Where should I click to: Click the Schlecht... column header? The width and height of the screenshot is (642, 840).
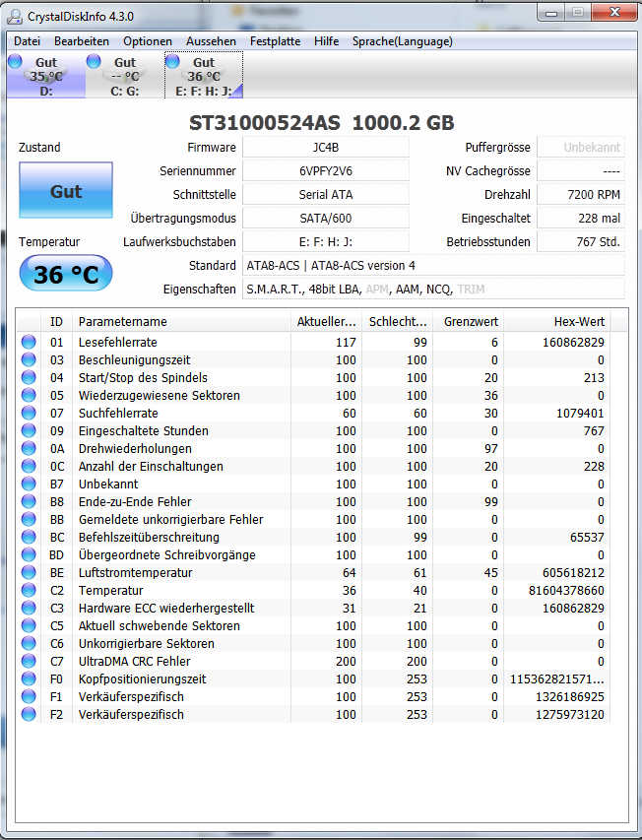(397, 321)
